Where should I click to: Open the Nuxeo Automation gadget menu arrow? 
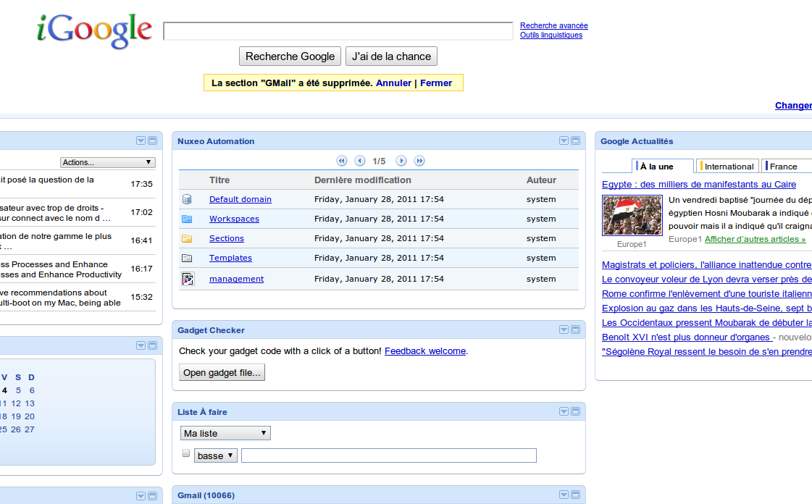[564, 140]
